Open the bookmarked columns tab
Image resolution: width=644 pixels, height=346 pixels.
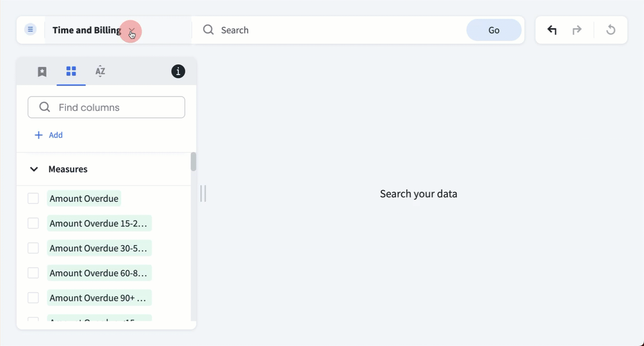pyautogui.click(x=42, y=71)
